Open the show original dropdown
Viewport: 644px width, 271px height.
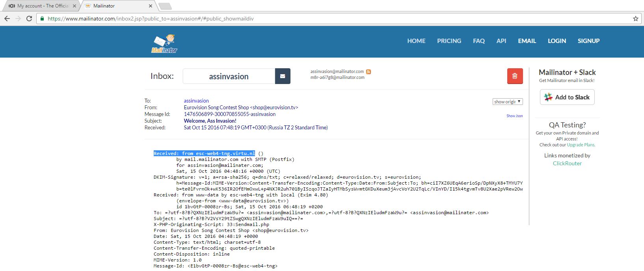(508, 102)
